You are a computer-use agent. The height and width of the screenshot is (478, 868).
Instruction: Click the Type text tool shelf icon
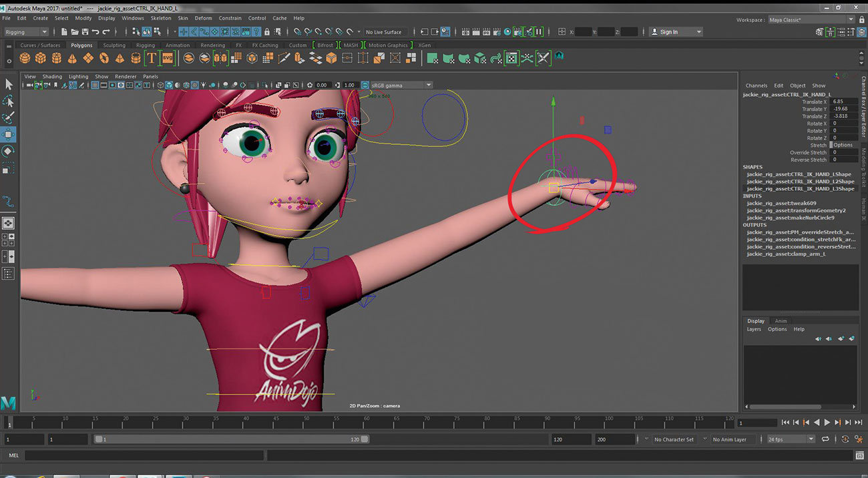[152, 59]
